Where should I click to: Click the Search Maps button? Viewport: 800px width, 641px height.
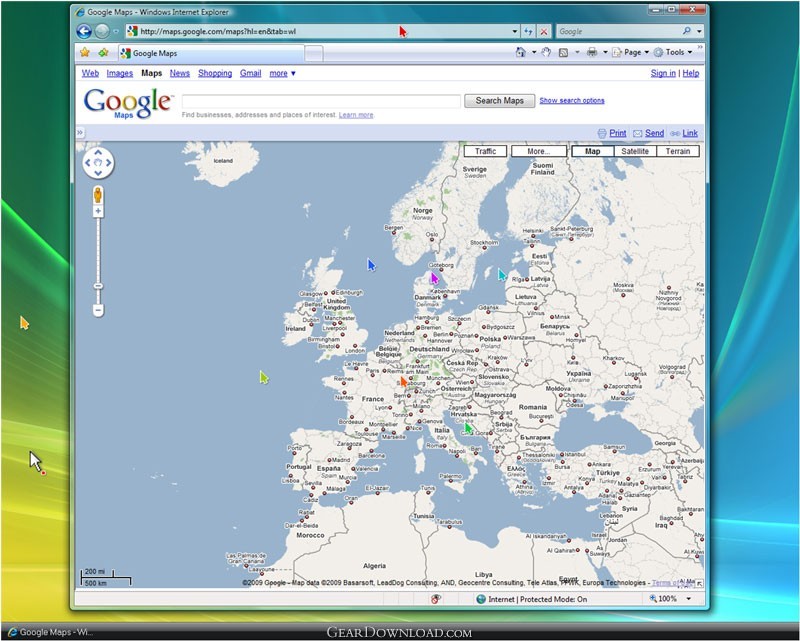pyautogui.click(x=499, y=101)
